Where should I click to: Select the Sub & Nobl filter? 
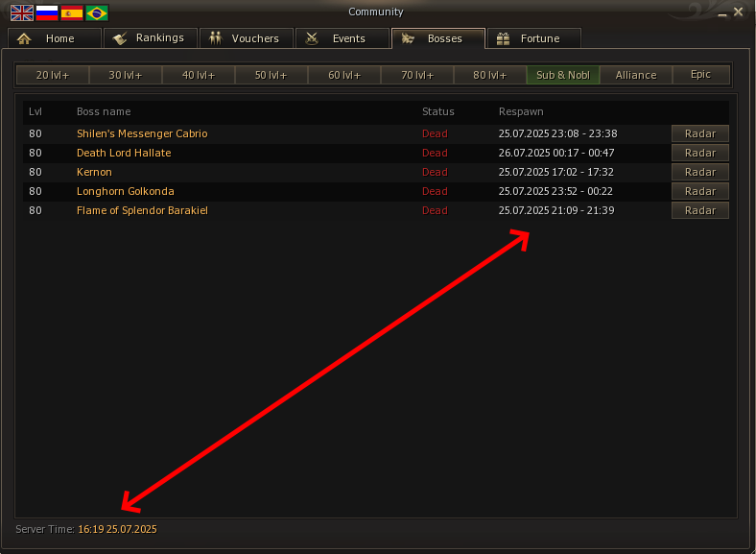tap(563, 75)
